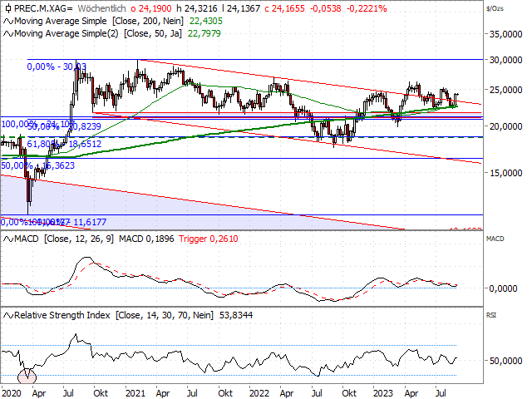Click the Fibonacci label 0,00% - 30,03
The height and width of the screenshot is (399, 532).
[57, 66]
